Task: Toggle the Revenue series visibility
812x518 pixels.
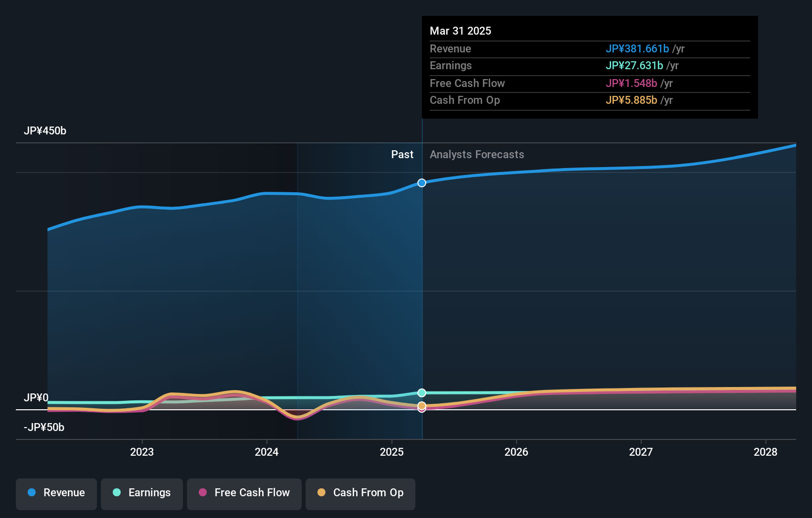Action: coord(56,493)
